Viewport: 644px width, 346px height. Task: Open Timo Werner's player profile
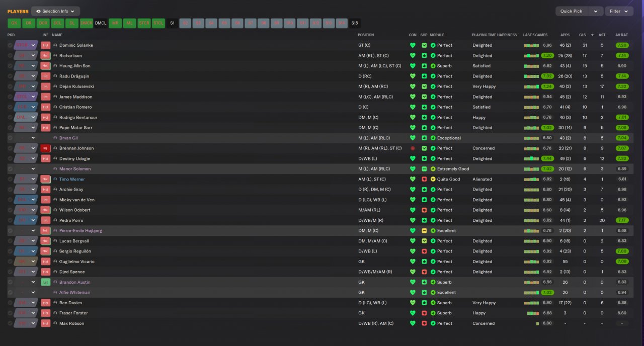click(72, 179)
